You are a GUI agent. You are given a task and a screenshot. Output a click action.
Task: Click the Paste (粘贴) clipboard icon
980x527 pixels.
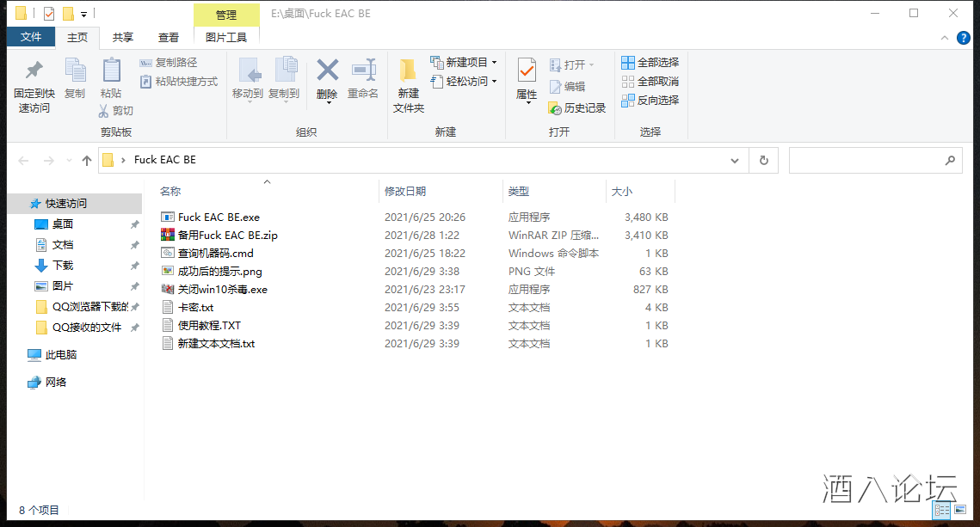pyautogui.click(x=111, y=70)
